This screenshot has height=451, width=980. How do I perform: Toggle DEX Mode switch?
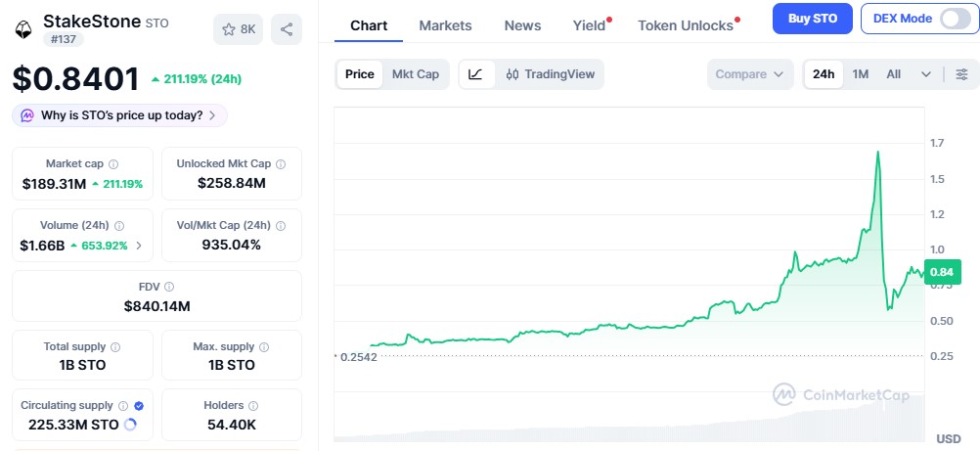coord(955,19)
